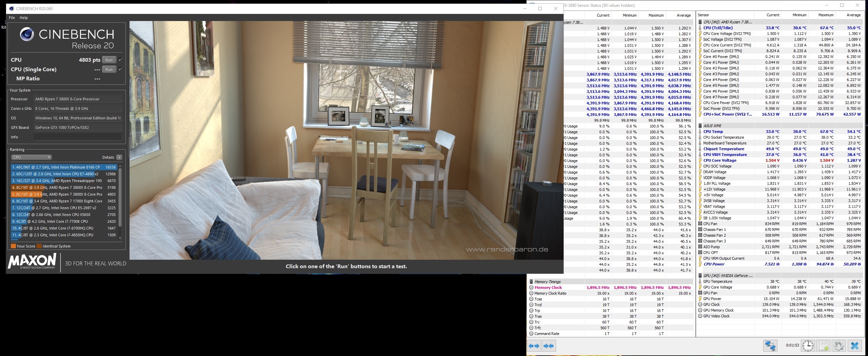
Task: Click the chip icon on CPU [#0] AMD Ryzen header
Action: (x=700, y=22)
